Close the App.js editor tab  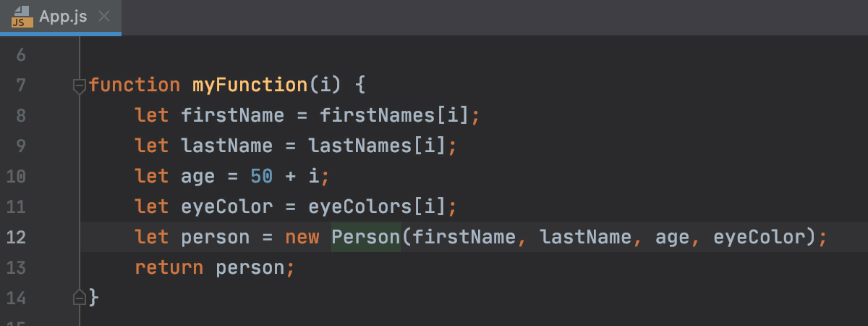click(x=105, y=17)
